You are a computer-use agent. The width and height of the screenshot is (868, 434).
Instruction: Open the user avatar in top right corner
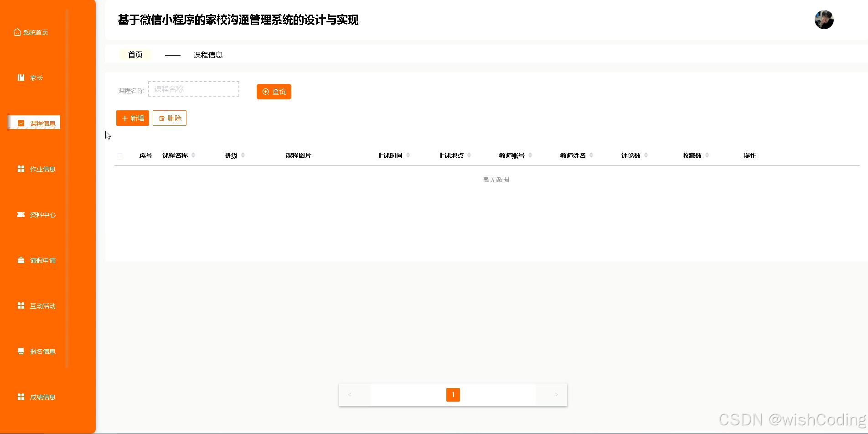tap(824, 20)
